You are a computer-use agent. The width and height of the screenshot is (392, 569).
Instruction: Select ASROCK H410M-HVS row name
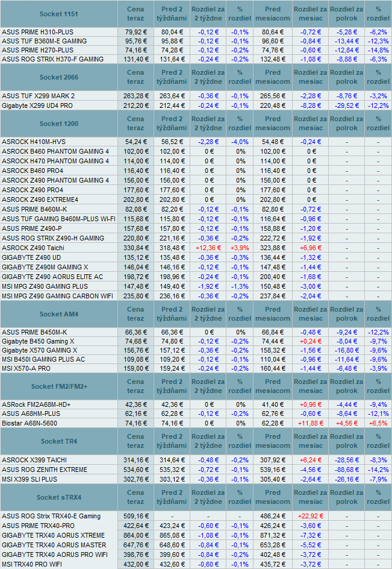click(34, 142)
